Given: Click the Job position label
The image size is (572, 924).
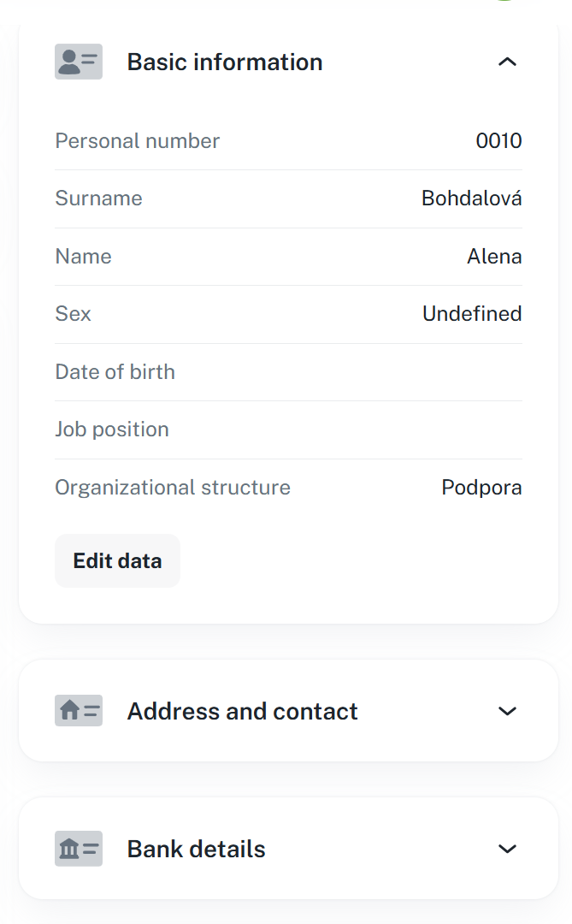Looking at the screenshot, I should coord(112,429).
